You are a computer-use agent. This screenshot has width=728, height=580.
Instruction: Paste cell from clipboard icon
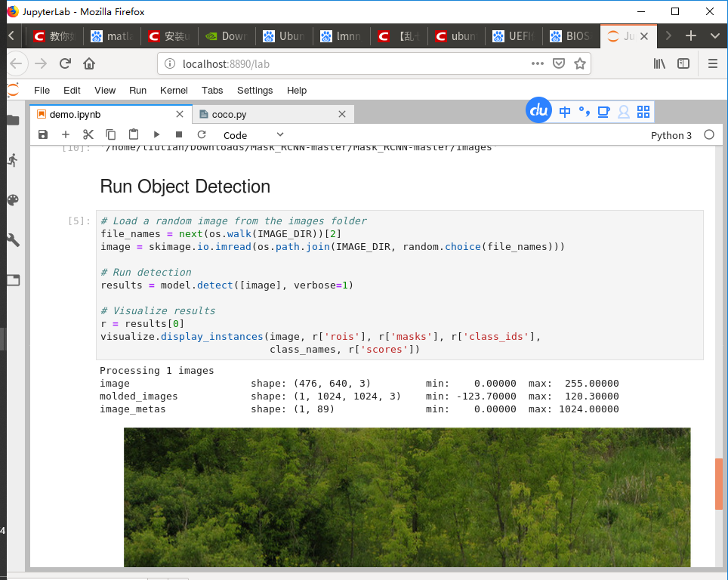[134, 134]
